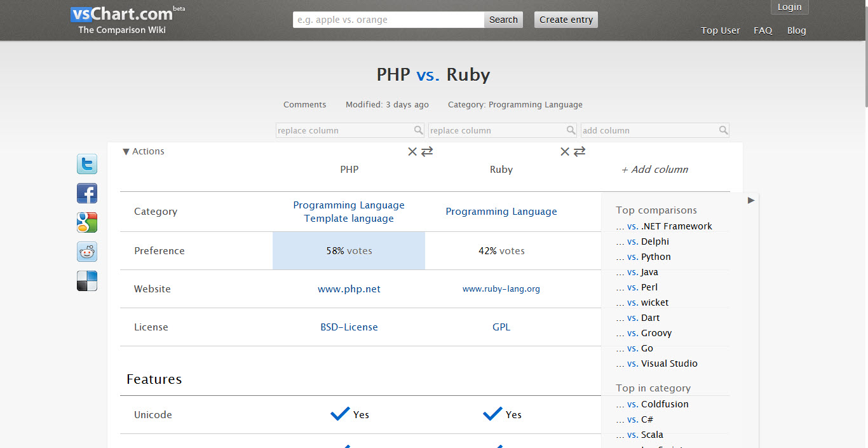The image size is (868, 448).
Task: Compare with Dart
Action: pos(638,318)
